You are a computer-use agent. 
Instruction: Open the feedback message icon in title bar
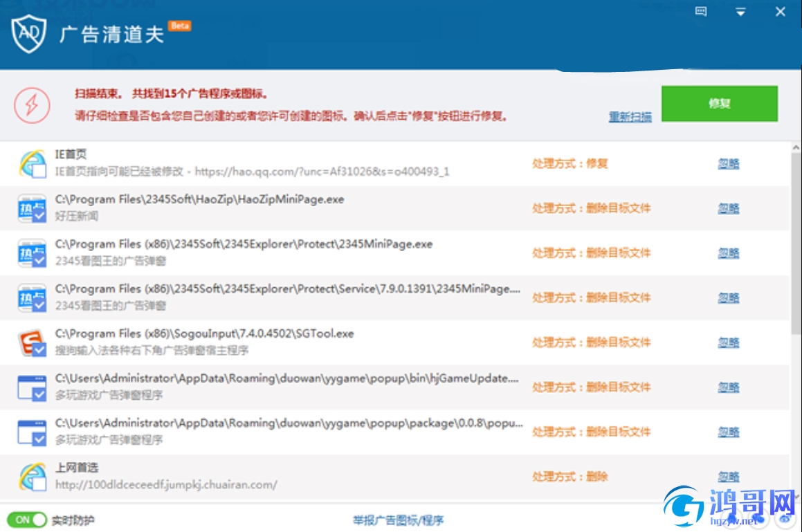pyautogui.click(x=701, y=11)
